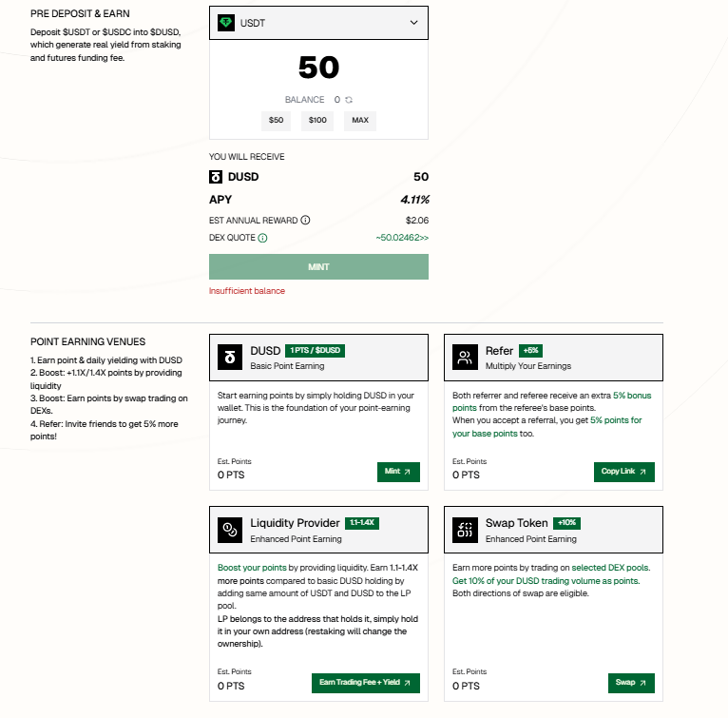Click the EST ANNUAL REWARD info icon
Viewport: 728px width, 718px height.
(x=306, y=220)
